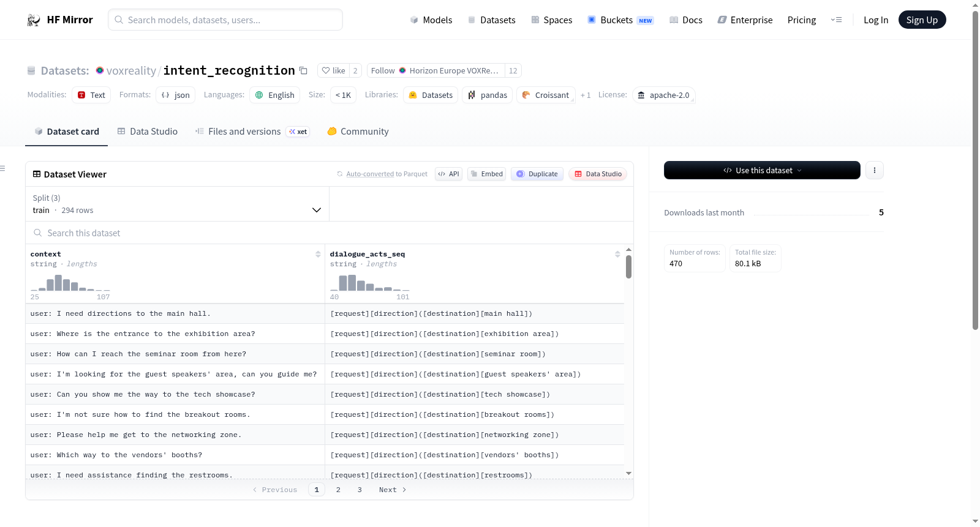Focus the Search this dataset field

pyautogui.click(x=330, y=233)
